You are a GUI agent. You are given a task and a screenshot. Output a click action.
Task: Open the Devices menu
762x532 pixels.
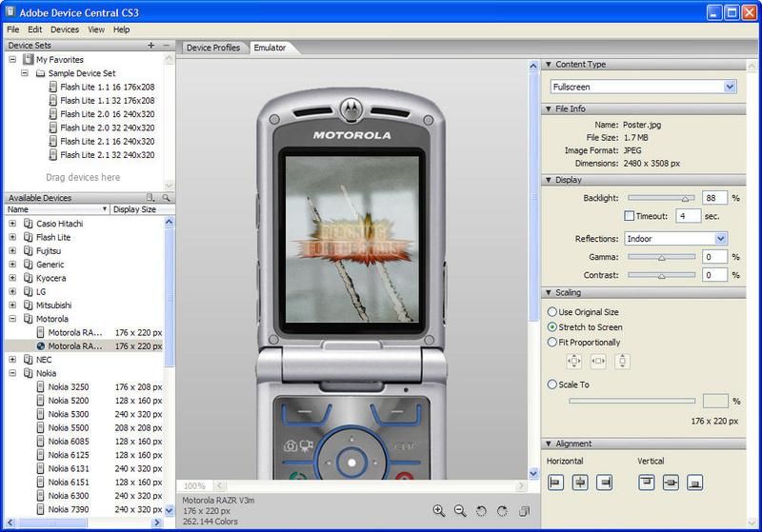click(x=65, y=30)
